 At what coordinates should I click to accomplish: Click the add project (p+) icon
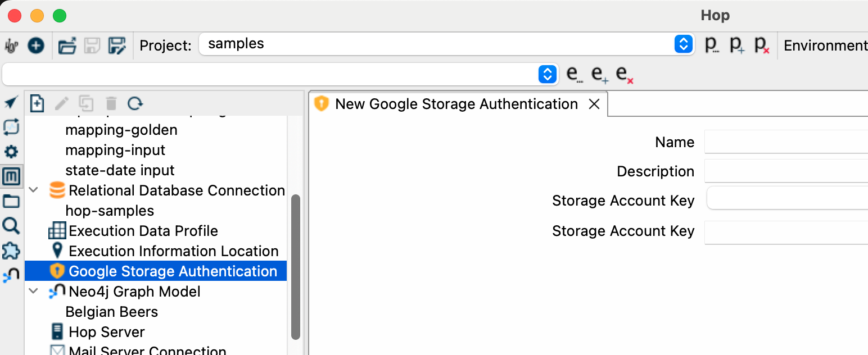point(737,45)
